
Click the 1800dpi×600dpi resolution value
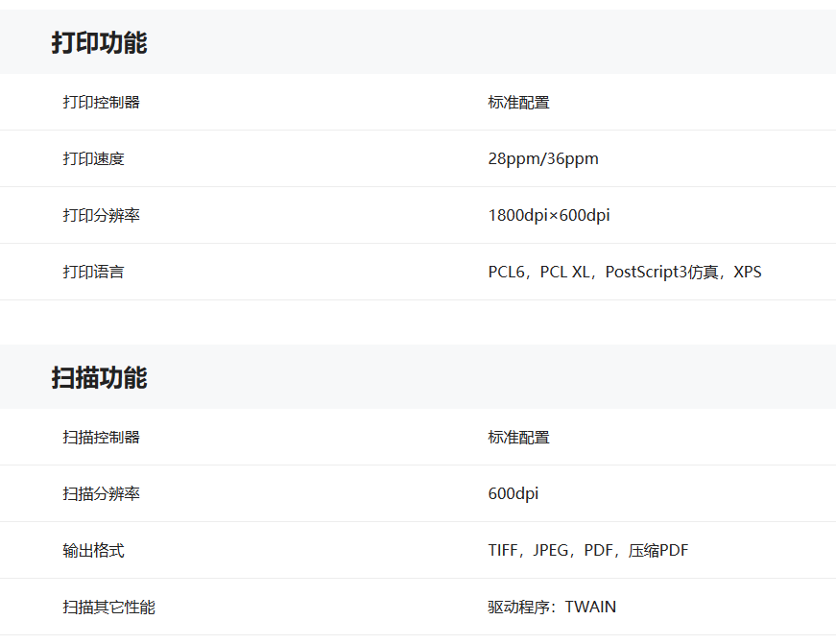[x=548, y=215]
